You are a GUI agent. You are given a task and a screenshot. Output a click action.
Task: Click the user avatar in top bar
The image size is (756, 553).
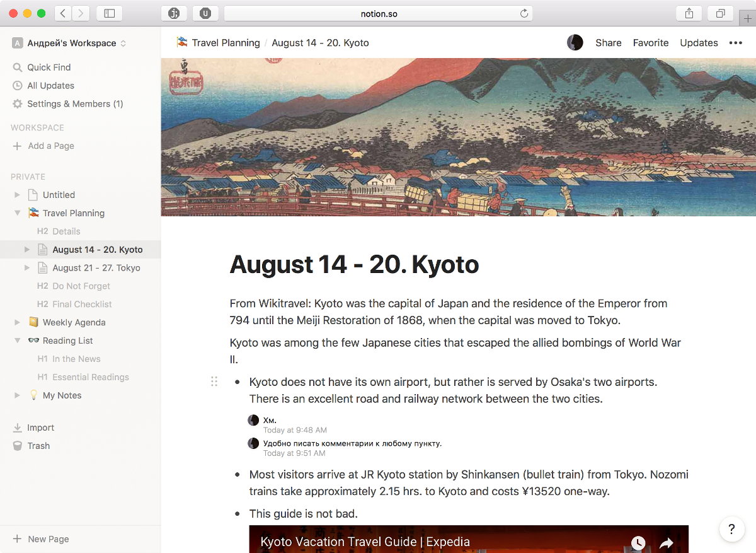tap(575, 43)
